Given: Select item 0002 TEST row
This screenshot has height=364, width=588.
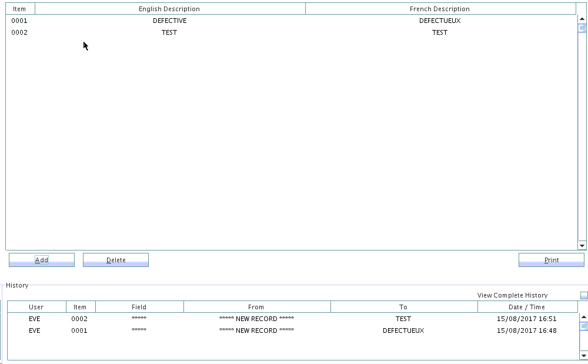Looking at the screenshot, I should [x=169, y=32].
